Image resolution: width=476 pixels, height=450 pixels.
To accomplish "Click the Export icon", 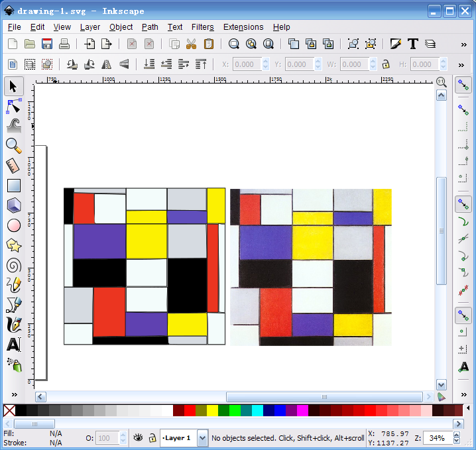I will [107, 44].
